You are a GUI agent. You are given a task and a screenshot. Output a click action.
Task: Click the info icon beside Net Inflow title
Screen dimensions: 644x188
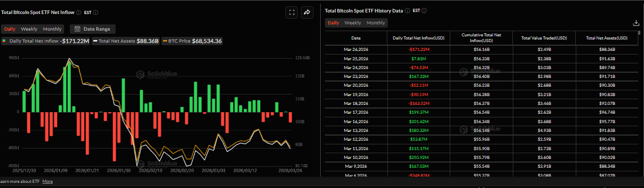(x=79, y=12)
